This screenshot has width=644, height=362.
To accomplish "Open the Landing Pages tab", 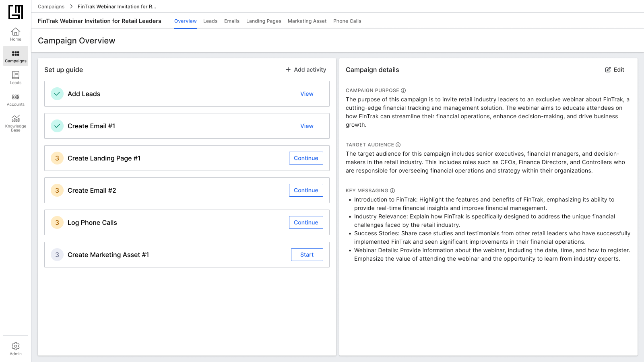I will coord(264,21).
